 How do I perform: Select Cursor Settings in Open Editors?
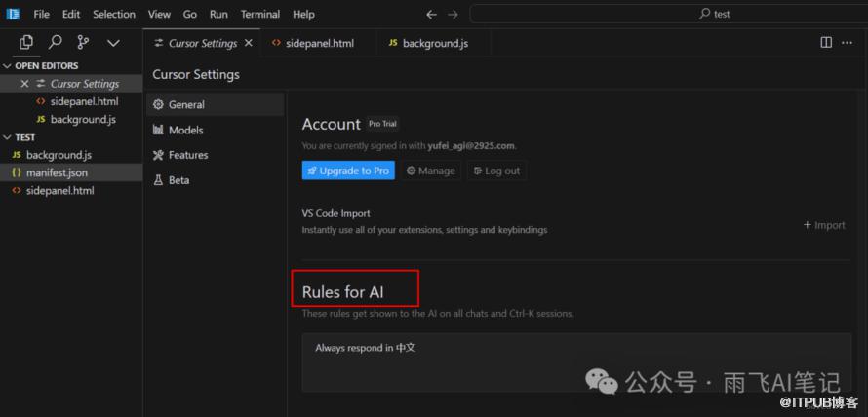click(71, 84)
